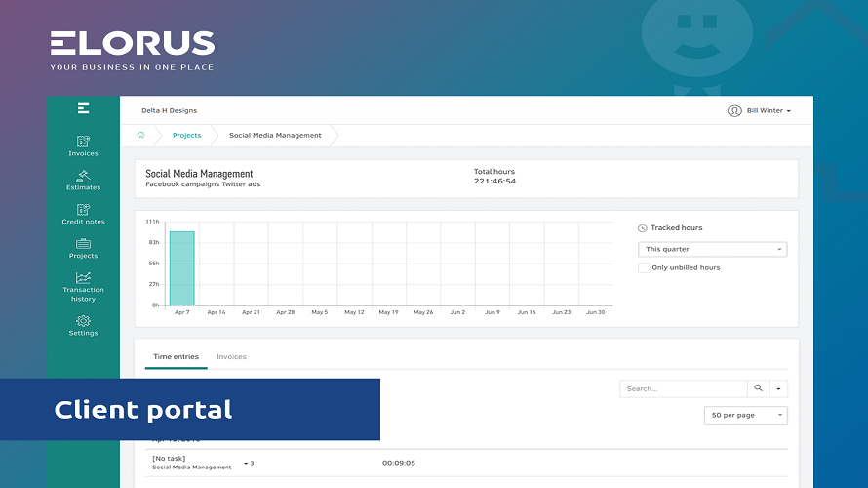The image size is (868, 488).
Task: Click the home icon in the breadcrumb
Action: pyautogui.click(x=140, y=135)
